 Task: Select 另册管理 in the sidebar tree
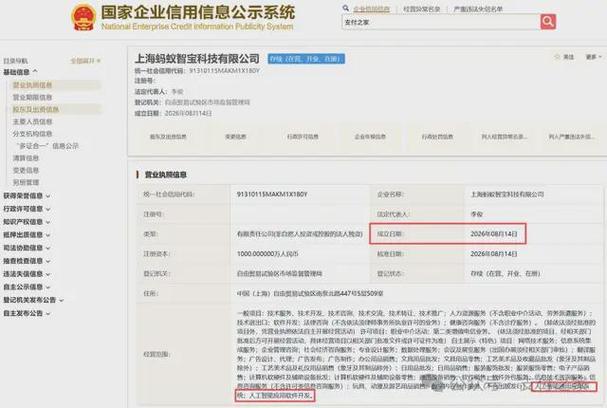pos(26,182)
